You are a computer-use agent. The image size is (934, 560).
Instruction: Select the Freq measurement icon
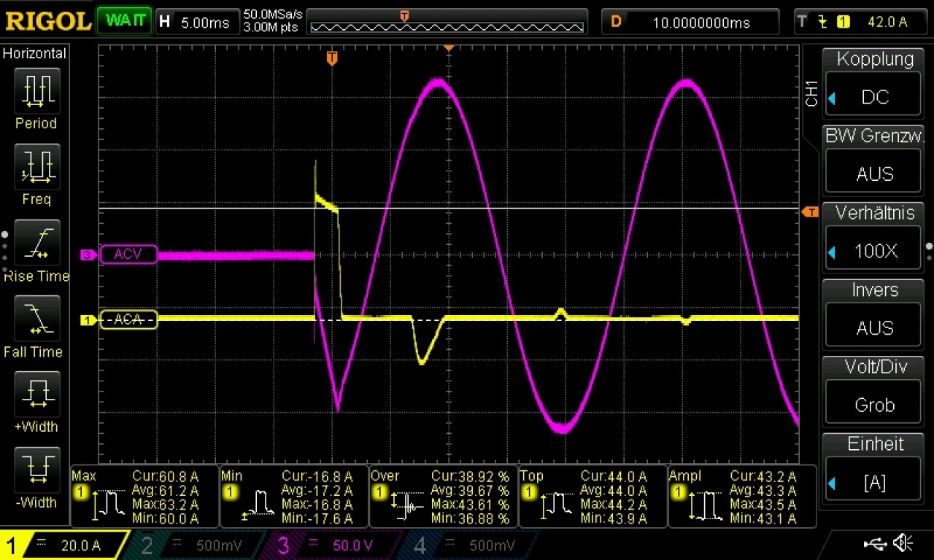pyautogui.click(x=36, y=167)
